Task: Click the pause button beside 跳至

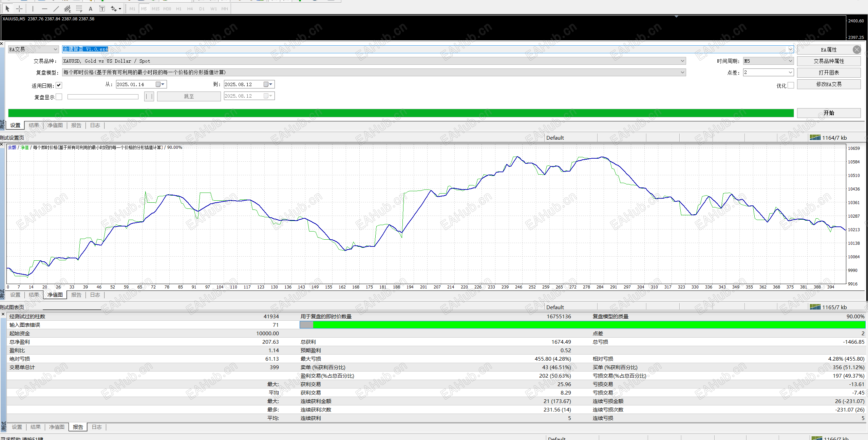Action: (149, 96)
